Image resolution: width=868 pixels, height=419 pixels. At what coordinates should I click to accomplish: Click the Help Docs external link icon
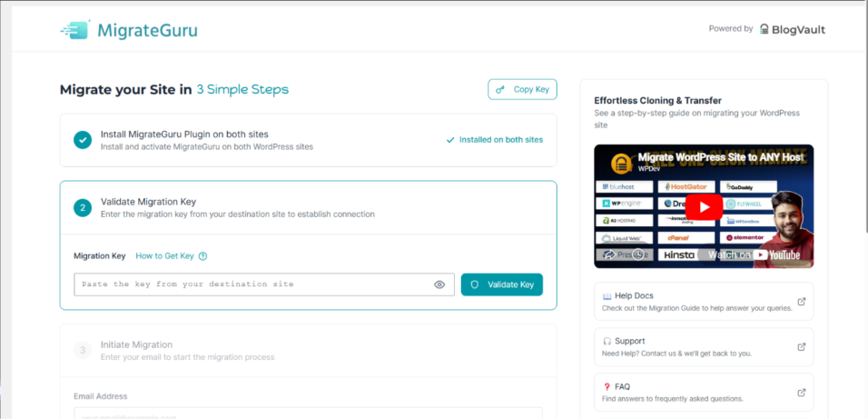point(801,302)
